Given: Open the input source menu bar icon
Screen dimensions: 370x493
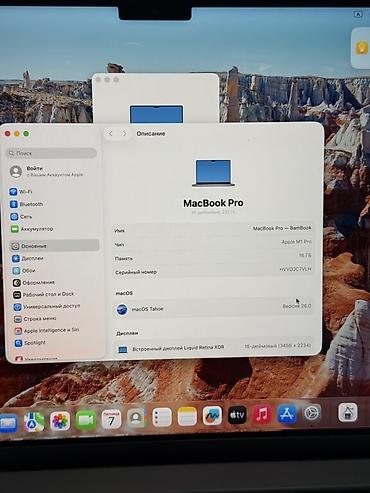Looking at the screenshot, I should (x=358, y=14).
